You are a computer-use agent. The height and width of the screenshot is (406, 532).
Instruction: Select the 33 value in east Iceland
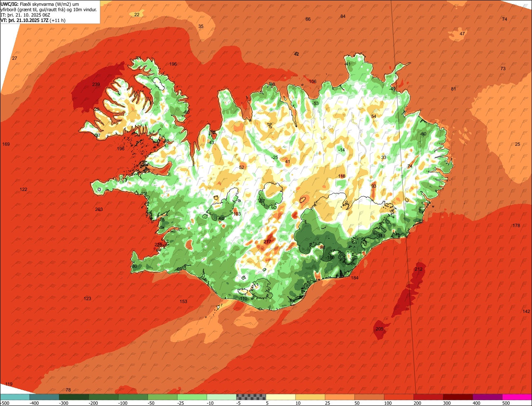click(x=384, y=157)
